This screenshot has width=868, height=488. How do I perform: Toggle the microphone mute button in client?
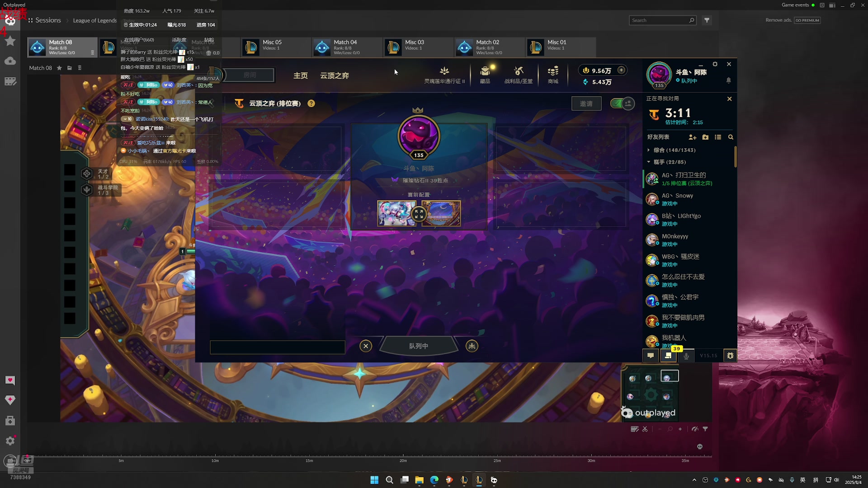click(686, 356)
